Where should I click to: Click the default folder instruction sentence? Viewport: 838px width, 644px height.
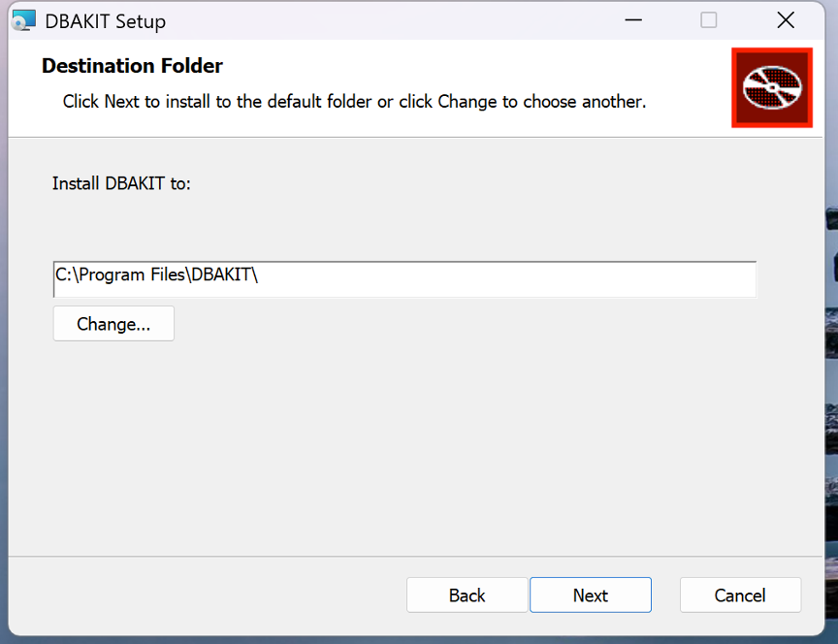(354, 102)
